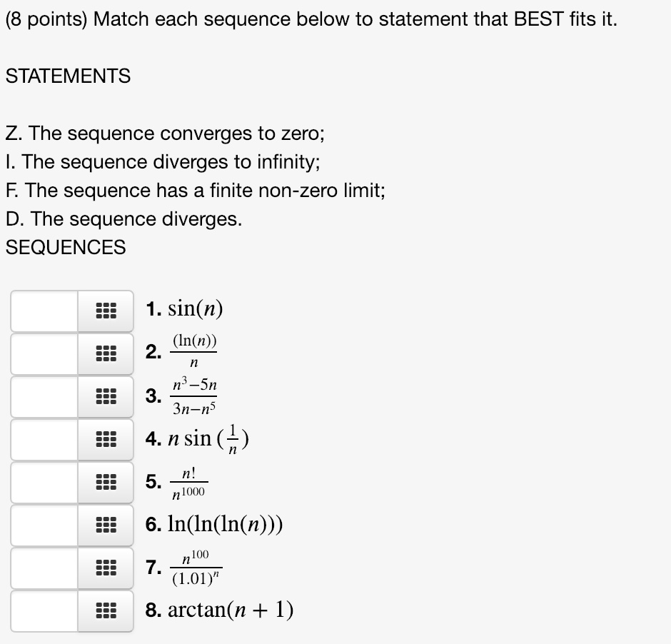Open grid icon beside sequence 7
Viewport: 671px width, 644px height.
pos(105,568)
